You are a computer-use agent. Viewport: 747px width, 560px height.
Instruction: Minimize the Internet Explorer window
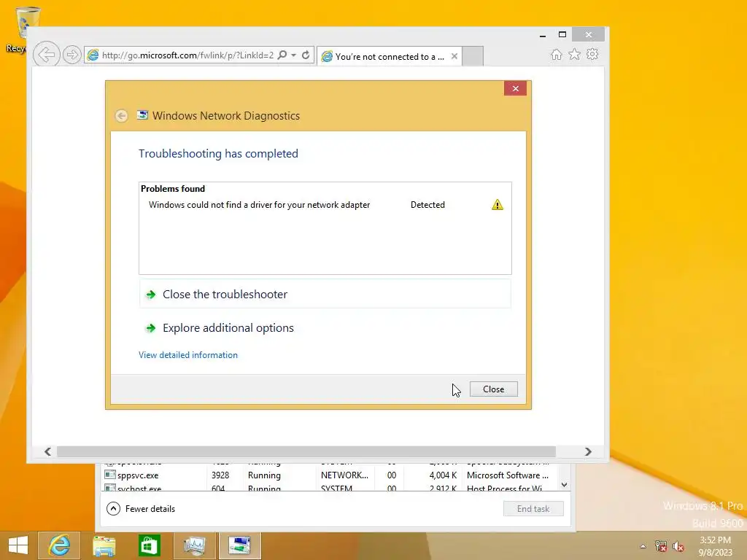[543, 35]
